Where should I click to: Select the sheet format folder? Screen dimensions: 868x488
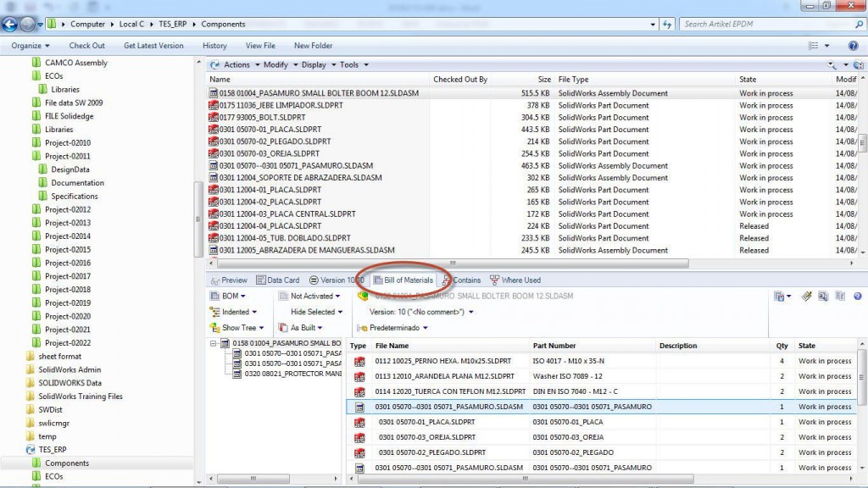pyautogui.click(x=60, y=357)
